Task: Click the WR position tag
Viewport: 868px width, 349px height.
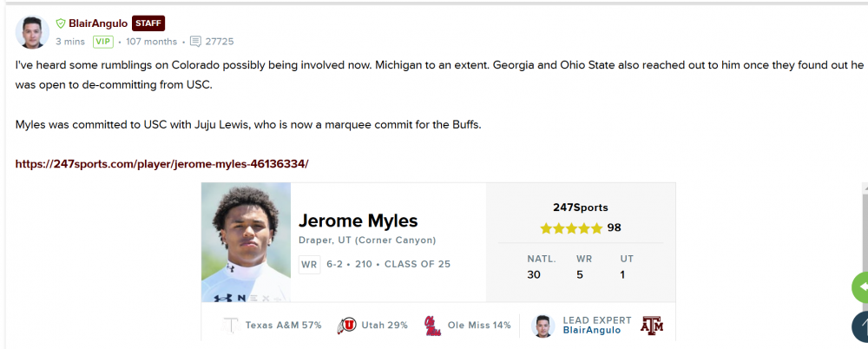Action: tap(309, 264)
